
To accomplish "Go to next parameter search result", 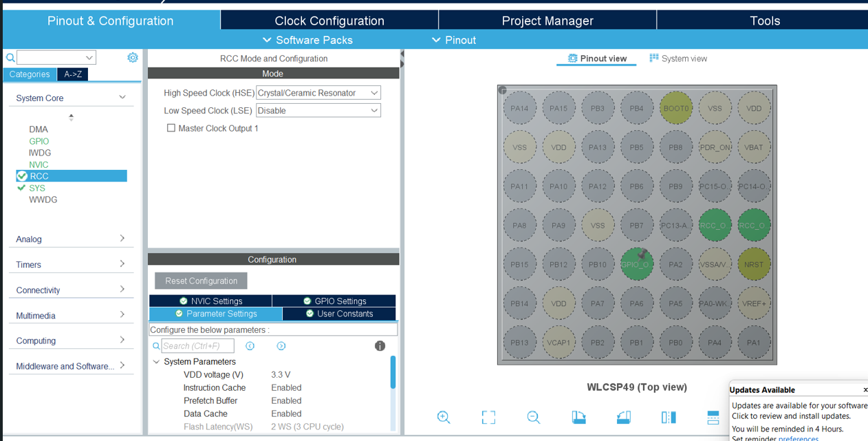I will pos(281,346).
